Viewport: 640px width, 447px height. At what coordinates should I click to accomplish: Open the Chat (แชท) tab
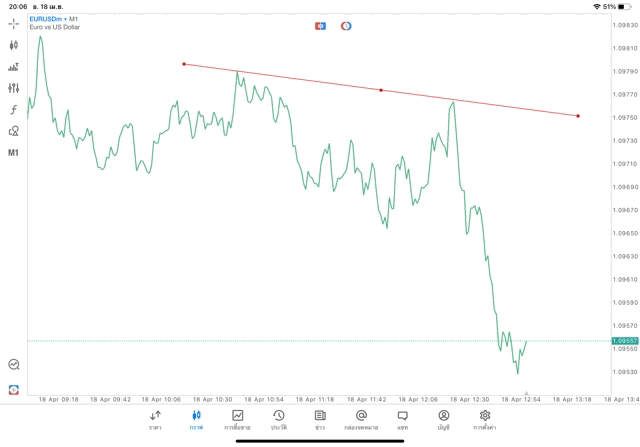pos(402,419)
